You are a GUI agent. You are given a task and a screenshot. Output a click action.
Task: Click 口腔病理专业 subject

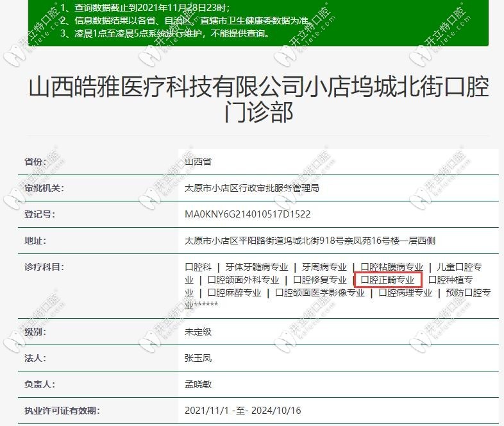405,293
